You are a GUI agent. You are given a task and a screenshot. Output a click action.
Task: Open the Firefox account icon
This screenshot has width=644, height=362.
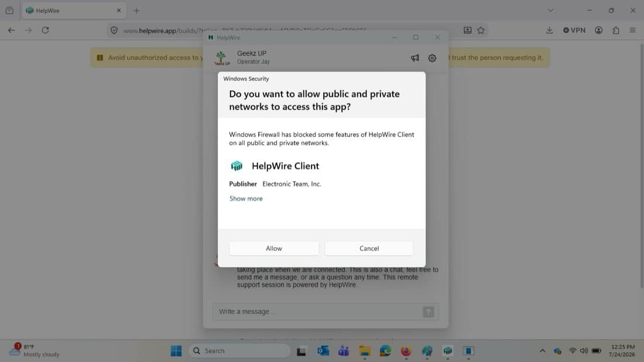pos(599,30)
